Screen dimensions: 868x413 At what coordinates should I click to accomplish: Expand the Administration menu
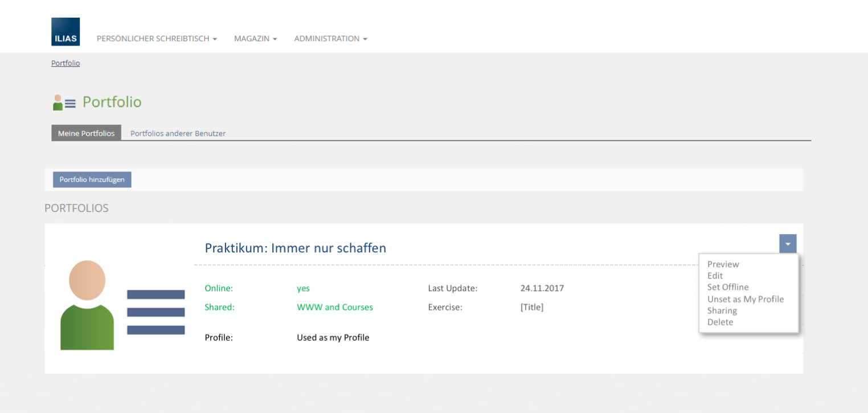pos(330,39)
